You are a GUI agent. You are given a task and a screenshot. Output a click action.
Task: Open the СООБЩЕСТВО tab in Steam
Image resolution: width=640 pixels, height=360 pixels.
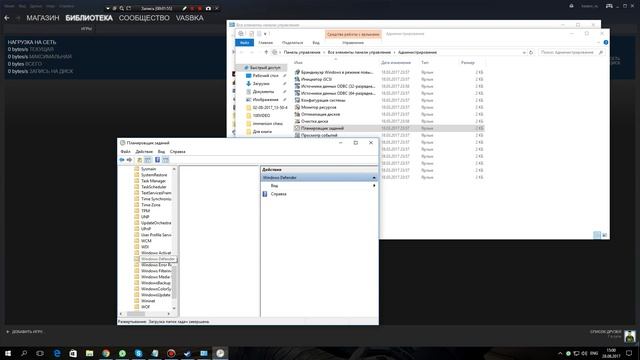[x=144, y=18]
